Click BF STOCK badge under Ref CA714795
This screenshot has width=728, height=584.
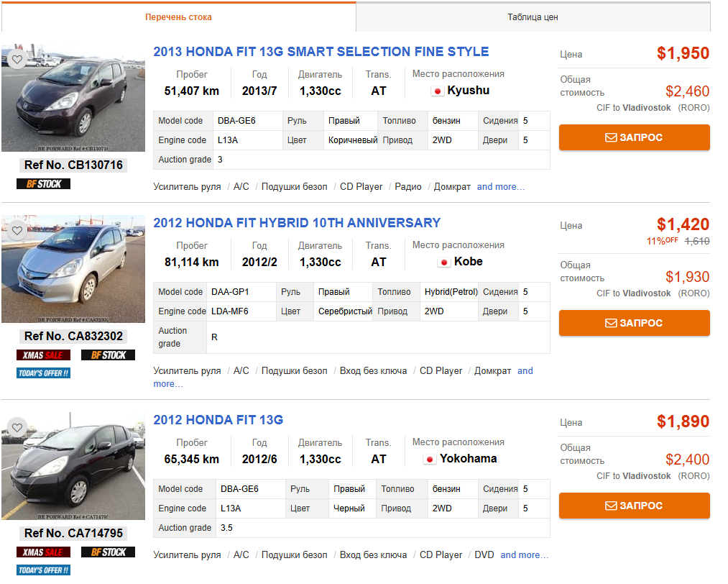coord(109,552)
